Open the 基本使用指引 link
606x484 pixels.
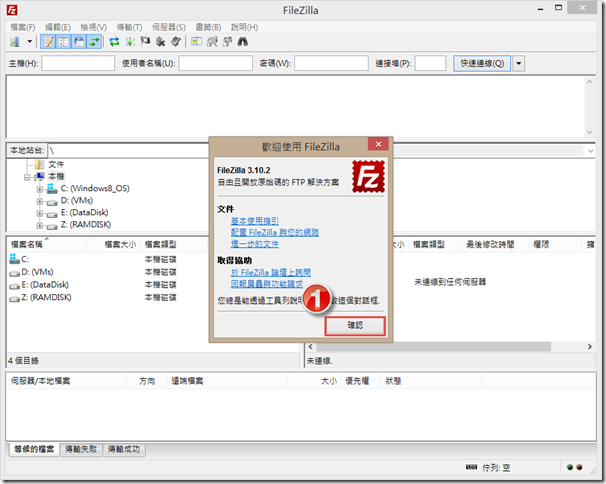click(255, 221)
